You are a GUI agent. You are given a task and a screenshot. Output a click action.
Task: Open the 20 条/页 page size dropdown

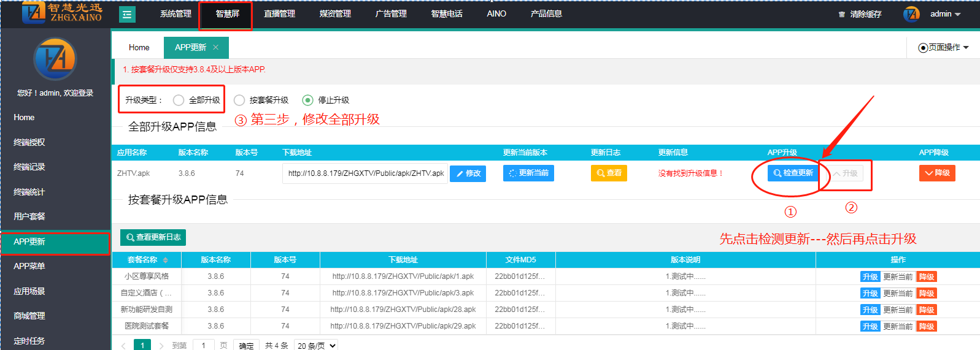(316, 345)
